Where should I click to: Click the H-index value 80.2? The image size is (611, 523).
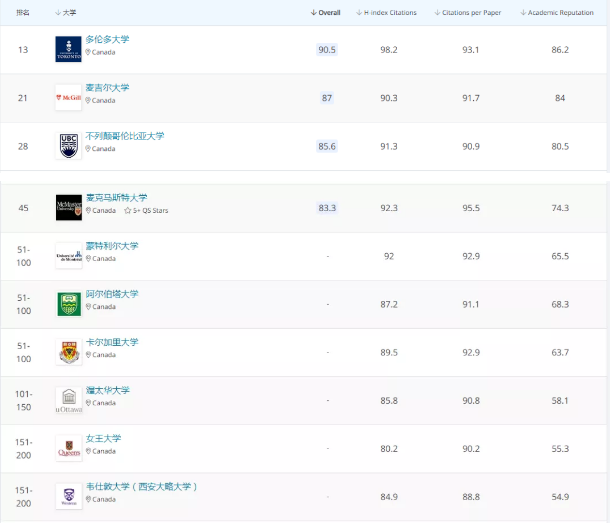click(389, 449)
